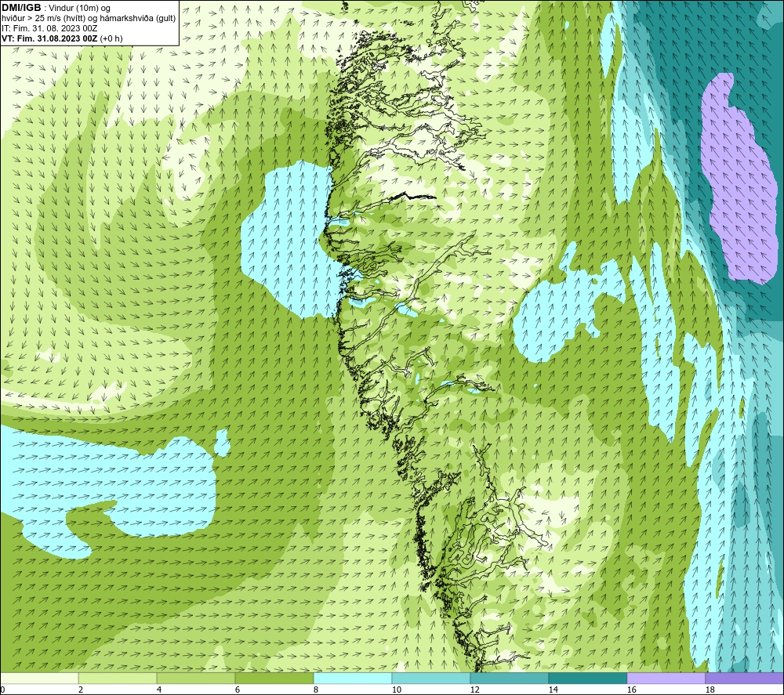Click the 0-2 m/s pale legend swatch
This screenshot has height=695, width=784.
coord(39,679)
